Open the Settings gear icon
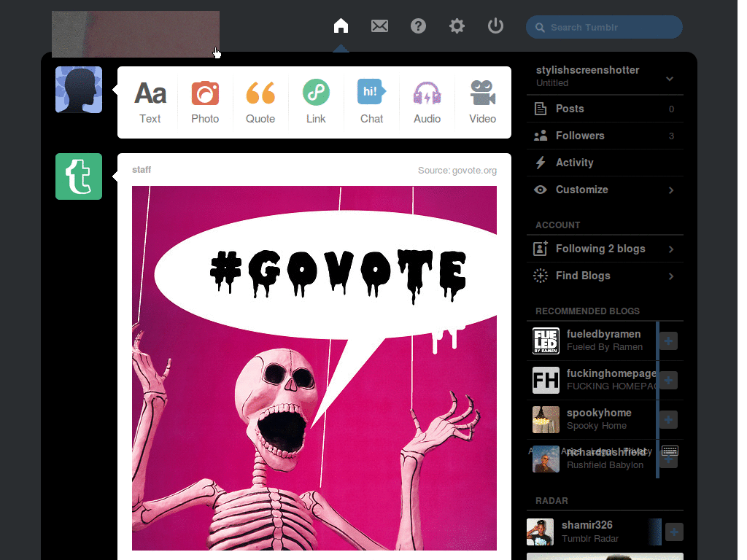747x560 pixels. pyautogui.click(x=457, y=26)
